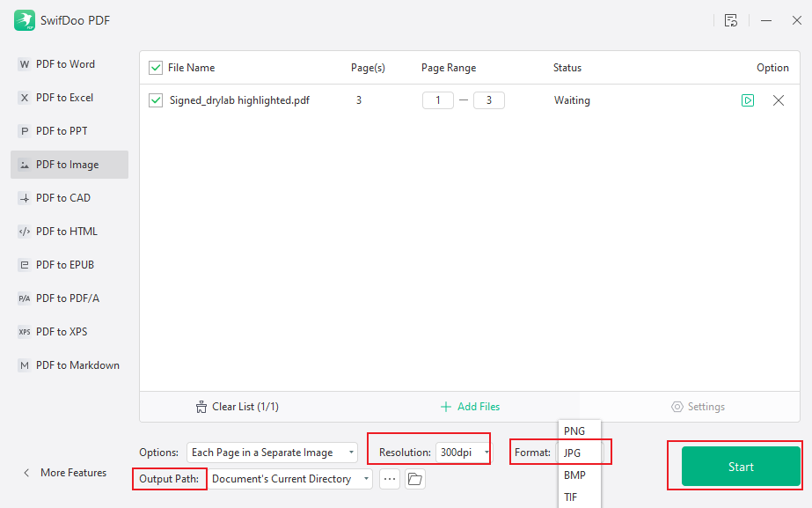Click the restore document icon in title bar

point(731,20)
